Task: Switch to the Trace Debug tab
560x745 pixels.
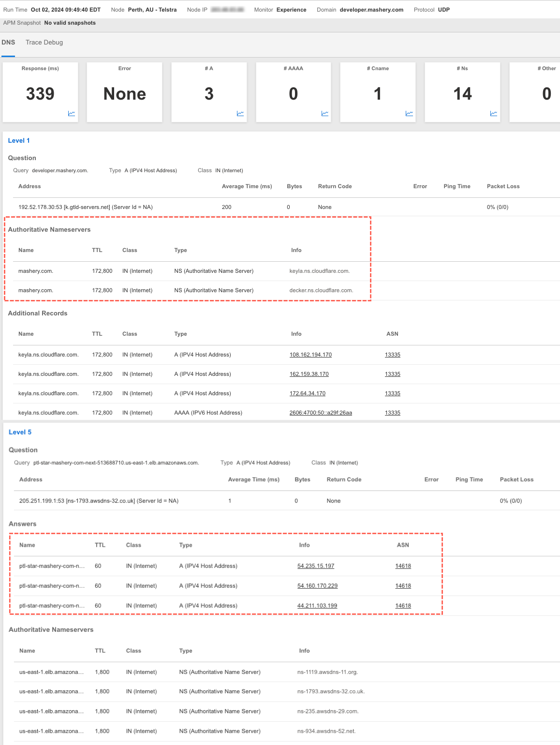Action: point(44,43)
